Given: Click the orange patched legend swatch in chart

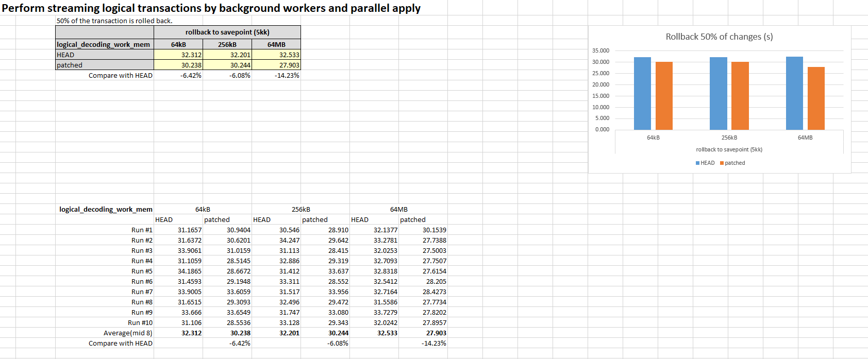Looking at the screenshot, I should 722,163.
